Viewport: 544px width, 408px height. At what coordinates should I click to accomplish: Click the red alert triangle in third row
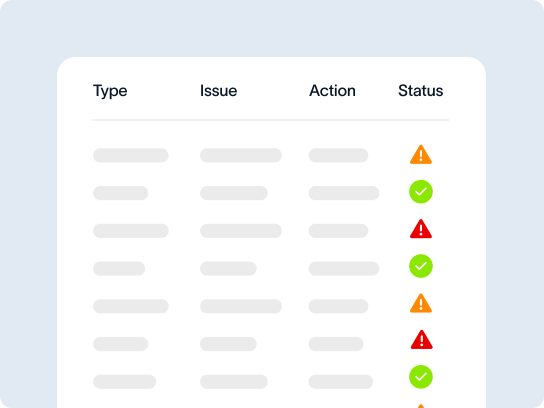pyautogui.click(x=421, y=229)
